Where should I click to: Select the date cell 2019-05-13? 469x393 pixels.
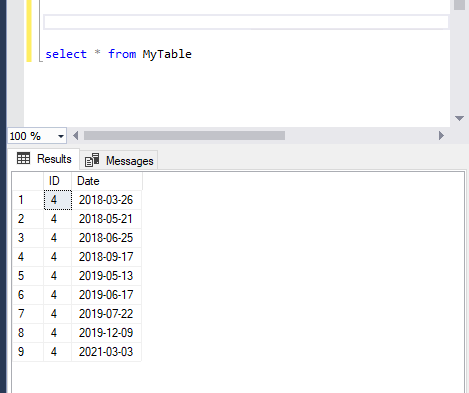tap(106, 276)
